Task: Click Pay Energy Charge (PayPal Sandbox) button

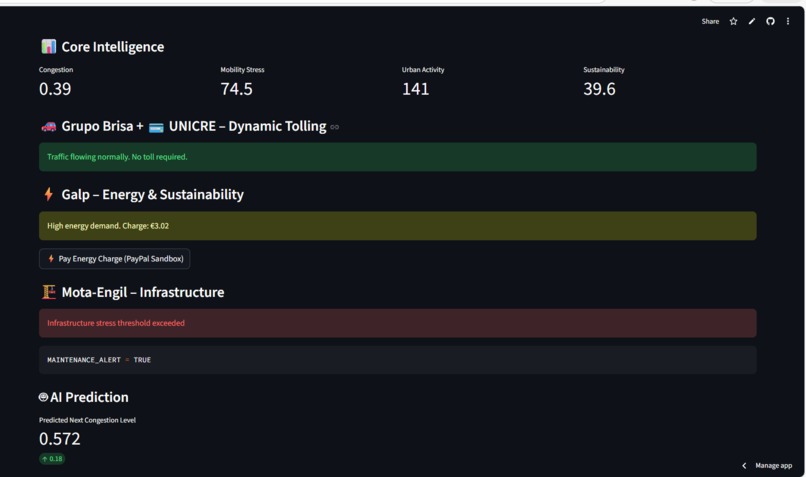Action: coord(115,259)
